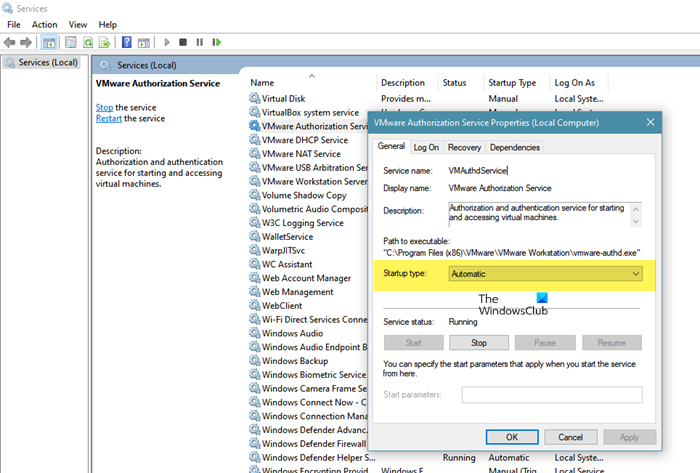Click the Pause Service toolbar icon
Viewport: 700px width, 473px height.
click(200, 42)
